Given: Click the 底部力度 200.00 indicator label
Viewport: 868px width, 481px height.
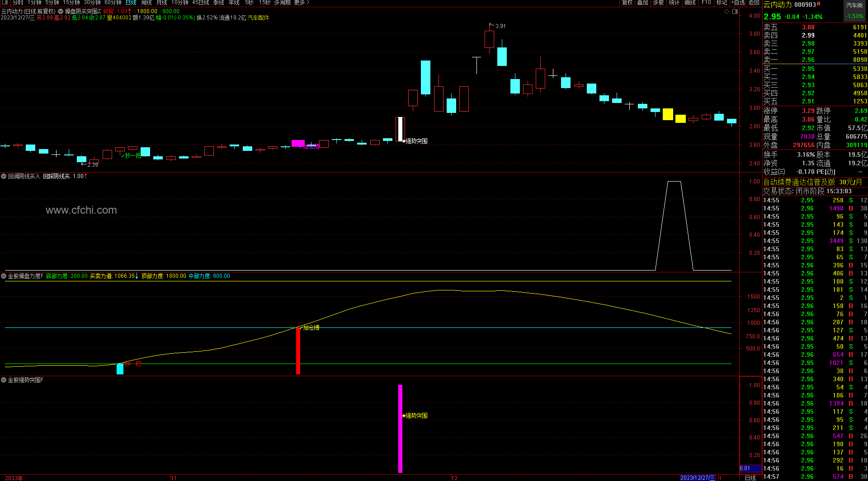Looking at the screenshot, I should 66,276.
